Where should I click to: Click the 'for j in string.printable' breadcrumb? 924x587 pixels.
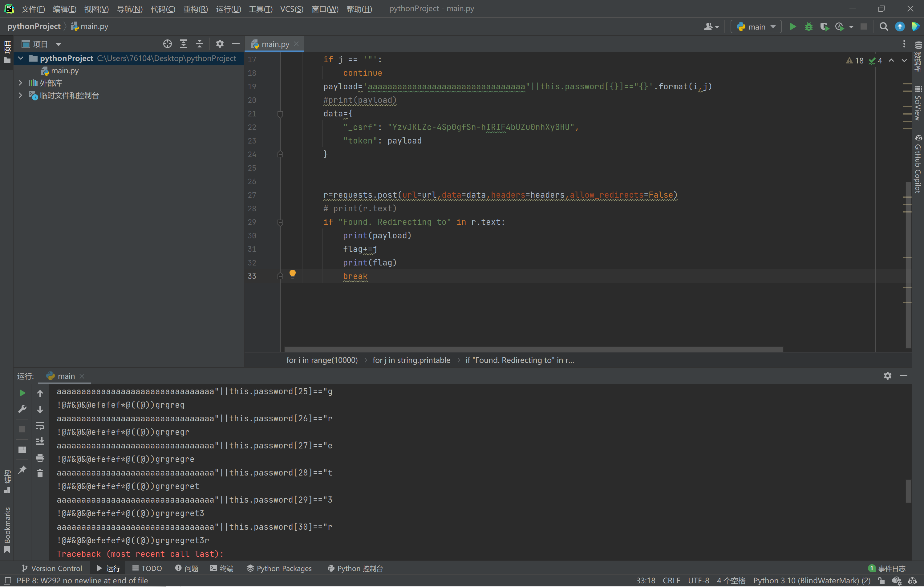(411, 360)
